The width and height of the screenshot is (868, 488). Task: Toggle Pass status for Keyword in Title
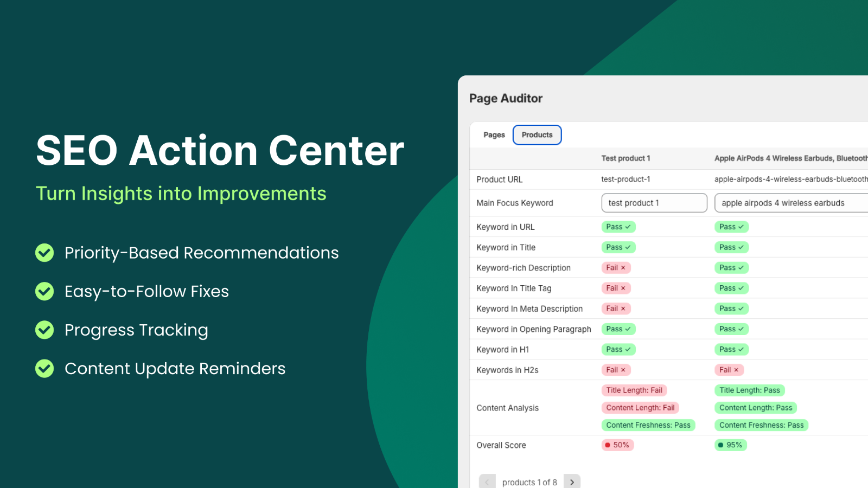pos(618,247)
